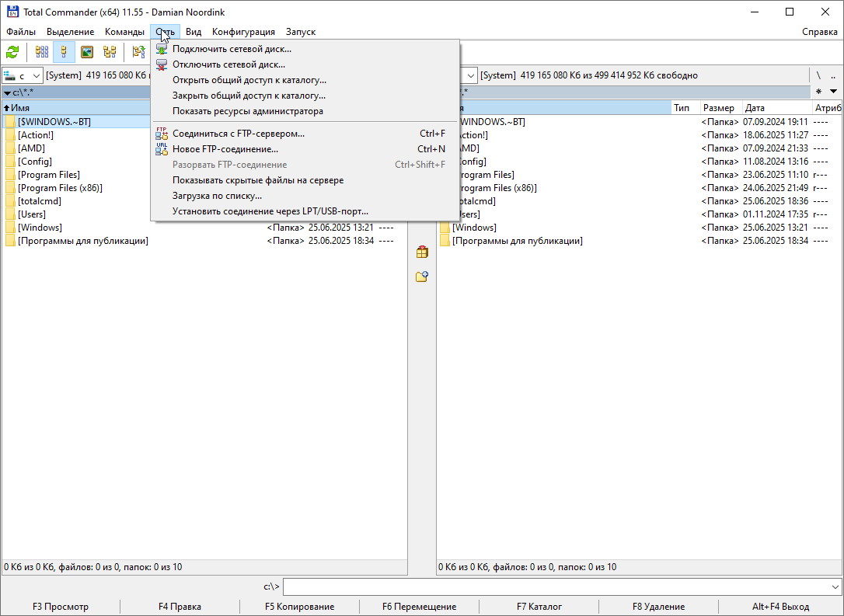This screenshot has width=844, height=616.
Task: Open the Файлы menu
Action: point(21,32)
